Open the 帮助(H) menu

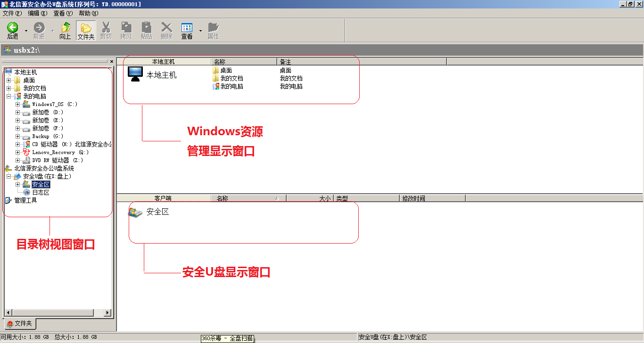tap(89, 13)
